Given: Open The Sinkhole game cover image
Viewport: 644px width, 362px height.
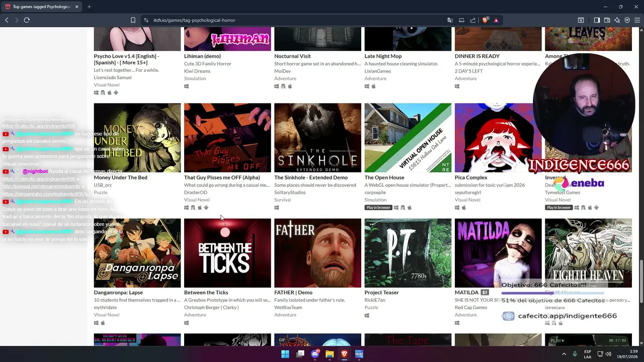Looking at the screenshot, I should point(317,138).
